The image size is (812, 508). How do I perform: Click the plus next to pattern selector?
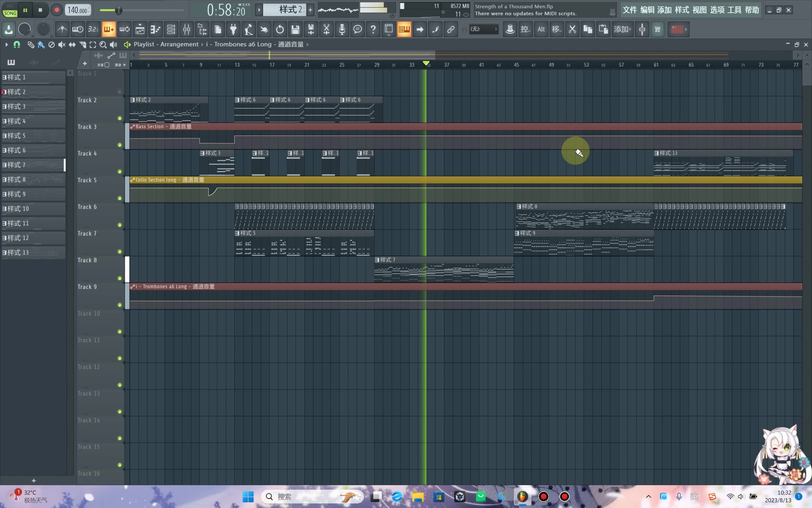click(310, 10)
